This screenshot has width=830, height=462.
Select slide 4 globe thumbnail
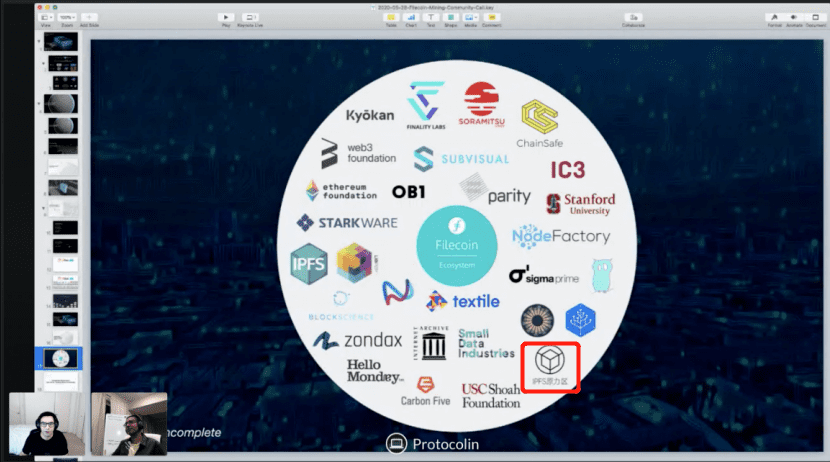click(x=61, y=104)
